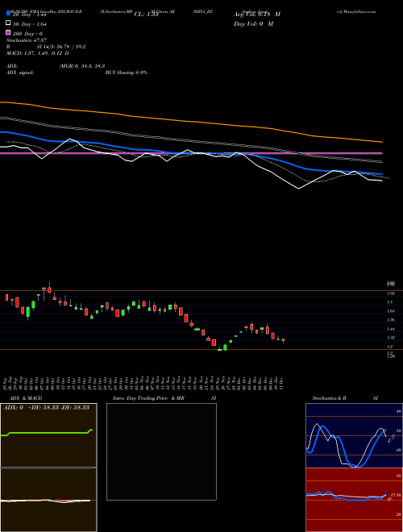
Task: Open the green ADX line chart panel
Action: tap(48, 435)
